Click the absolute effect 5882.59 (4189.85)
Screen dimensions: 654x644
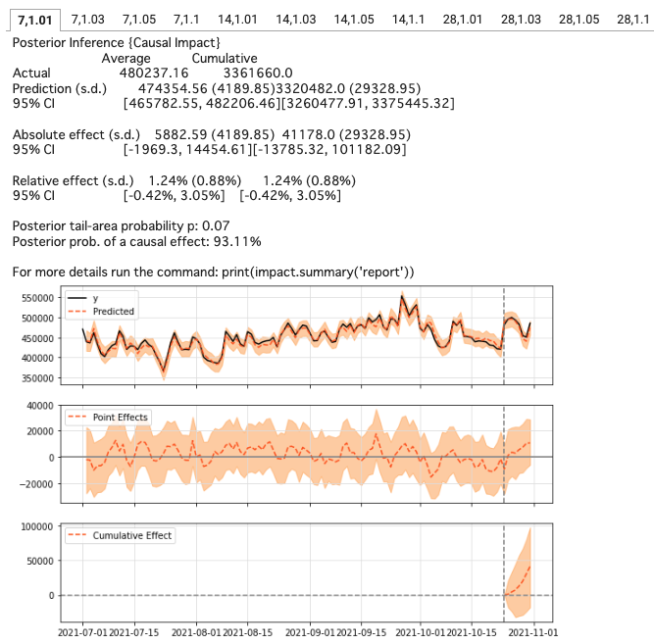(215, 134)
